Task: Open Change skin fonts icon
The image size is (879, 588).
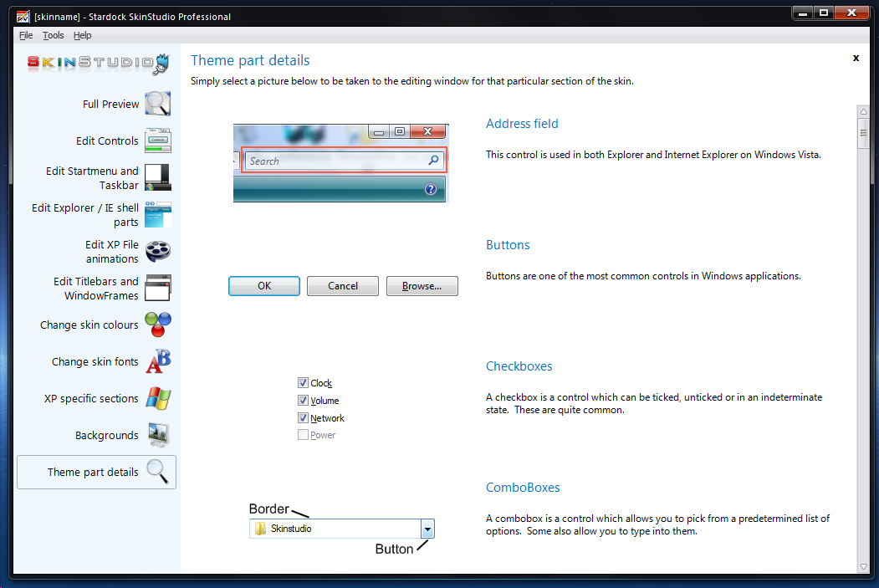Action: (x=157, y=361)
